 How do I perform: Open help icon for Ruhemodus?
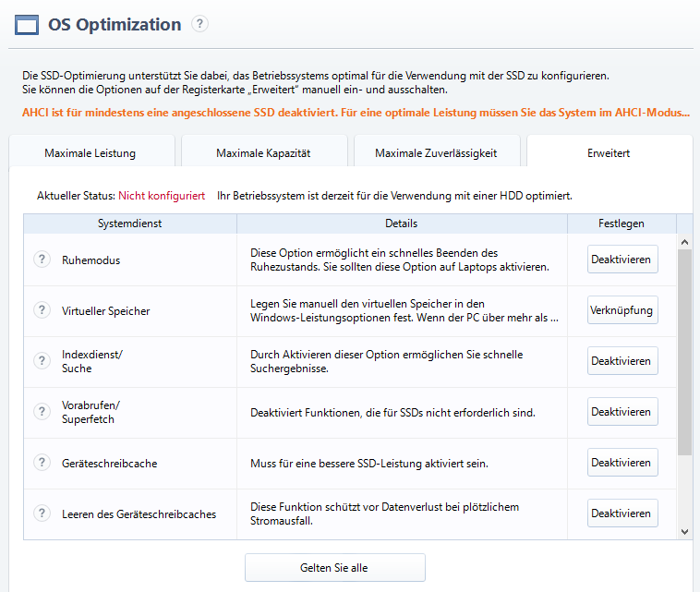point(42,260)
